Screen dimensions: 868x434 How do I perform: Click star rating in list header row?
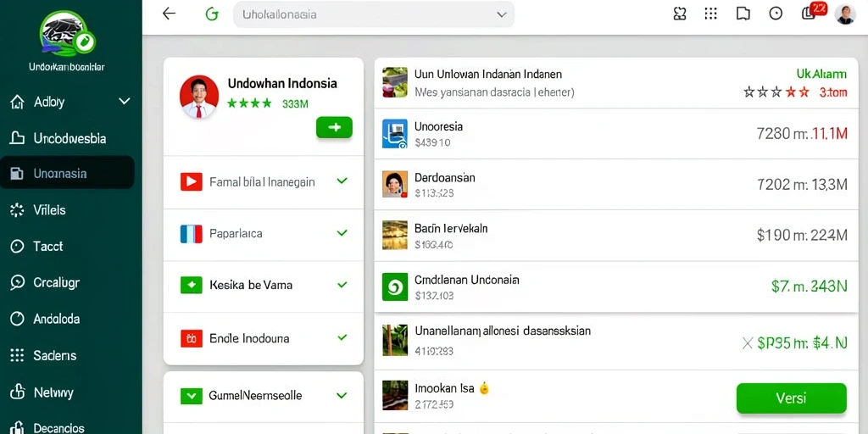coord(776,92)
